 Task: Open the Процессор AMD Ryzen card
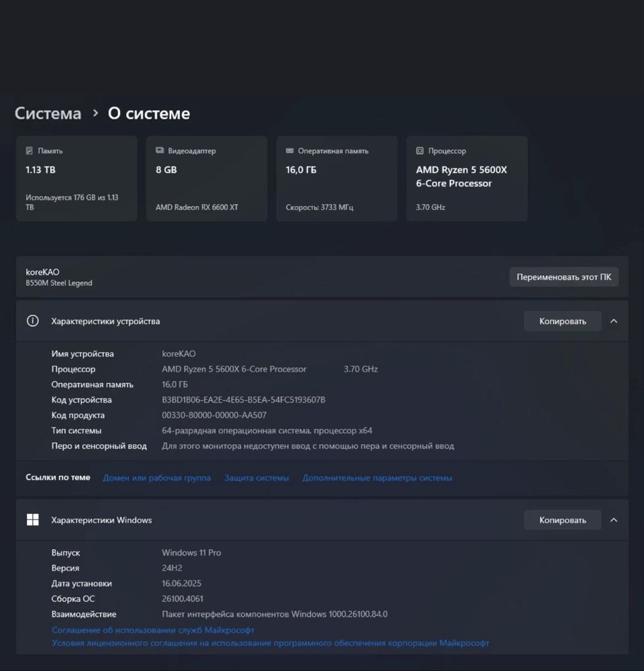tap(467, 178)
